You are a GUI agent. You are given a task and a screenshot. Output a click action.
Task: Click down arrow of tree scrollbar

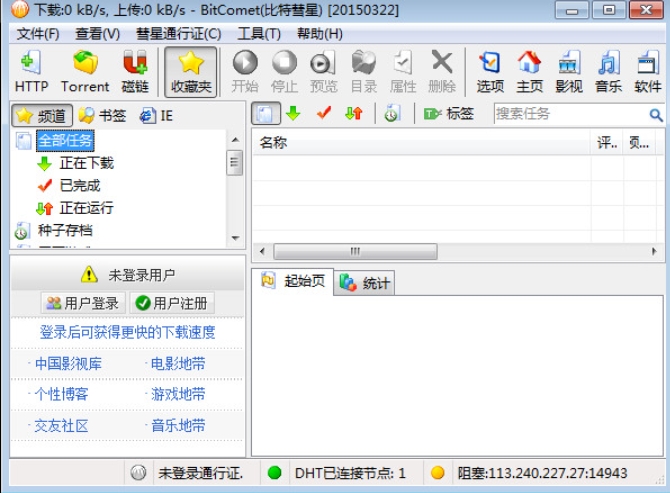point(235,238)
